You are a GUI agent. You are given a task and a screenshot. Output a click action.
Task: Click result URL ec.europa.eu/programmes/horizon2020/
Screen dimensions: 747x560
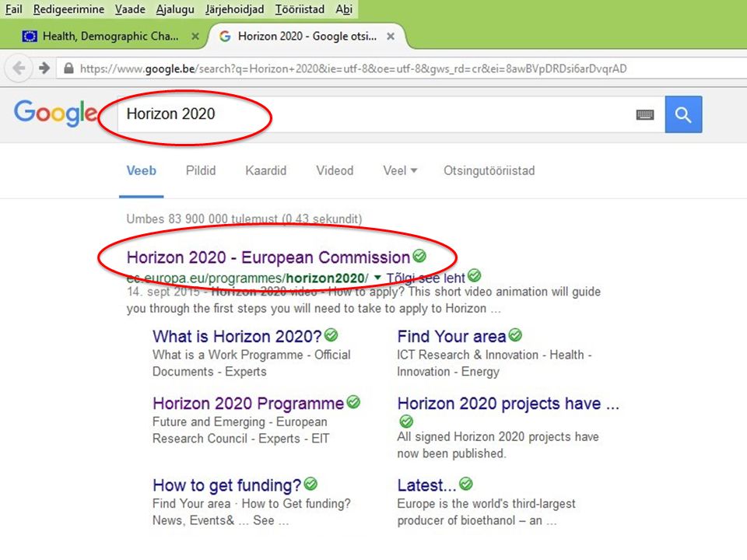pyautogui.click(x=247, y=278)
